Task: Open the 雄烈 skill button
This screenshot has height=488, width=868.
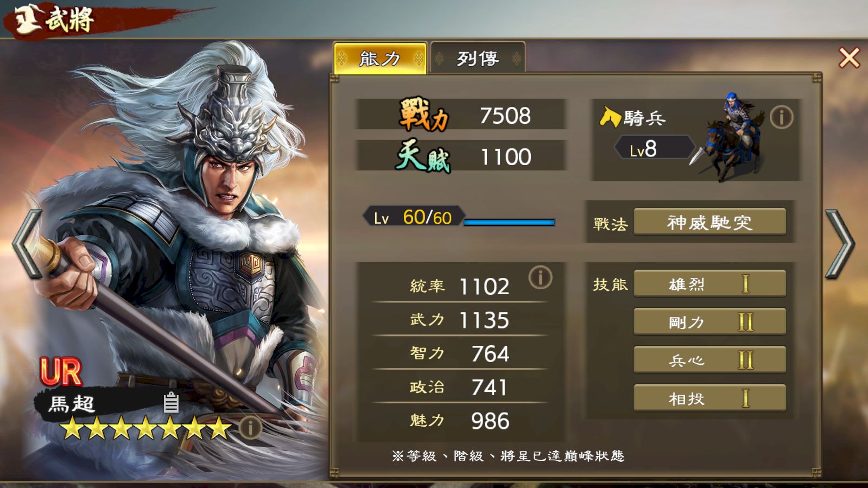Action: tap(709, 284)
